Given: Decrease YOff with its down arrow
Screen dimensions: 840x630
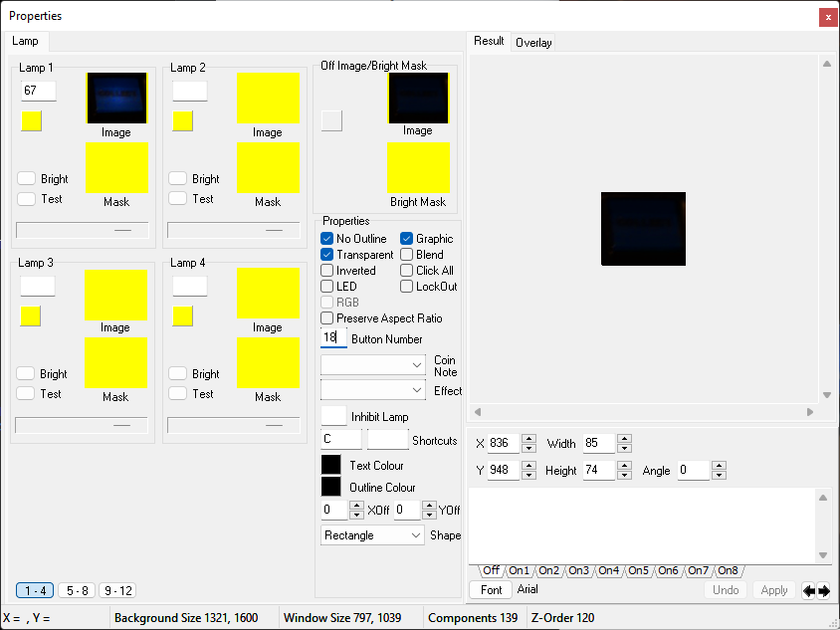Looking at the screenshot, I should [x=429, y=515].
